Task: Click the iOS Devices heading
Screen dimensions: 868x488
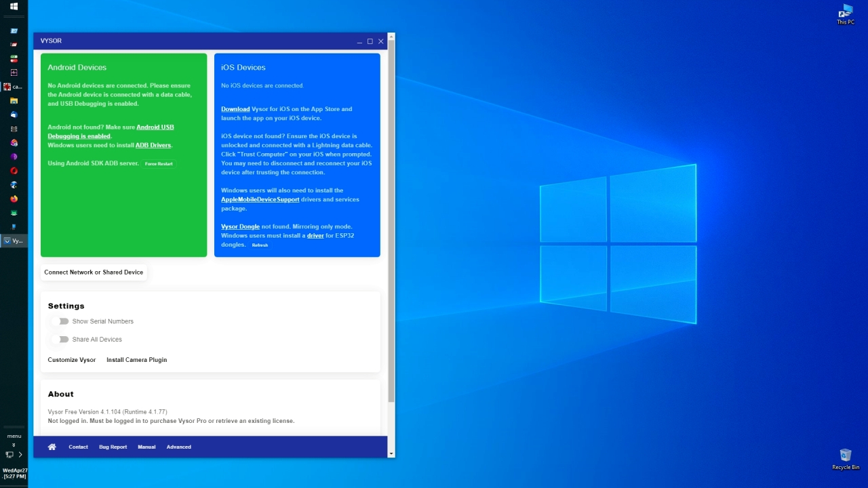Action: pyautogui.click(x=243, y=68)
